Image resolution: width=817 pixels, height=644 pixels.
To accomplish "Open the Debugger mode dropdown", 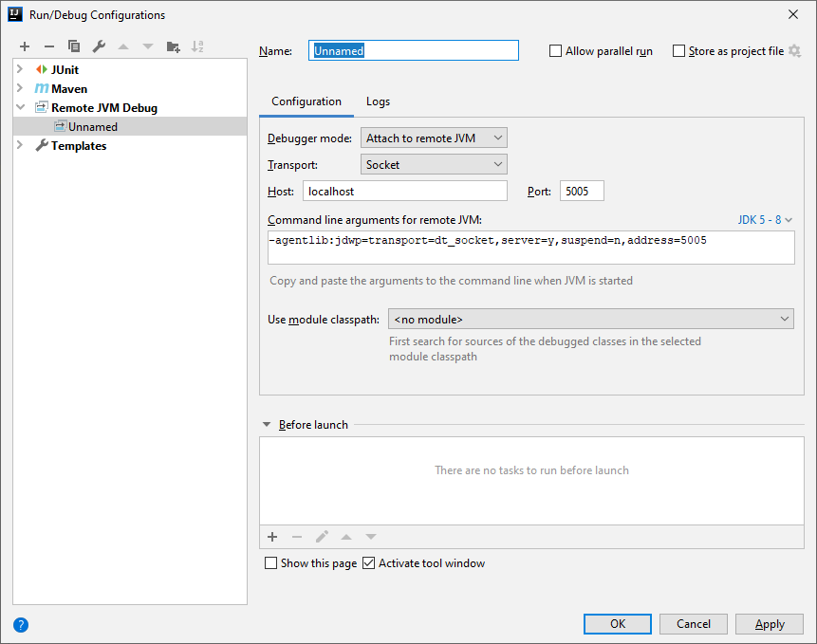I will coord(434,138).
